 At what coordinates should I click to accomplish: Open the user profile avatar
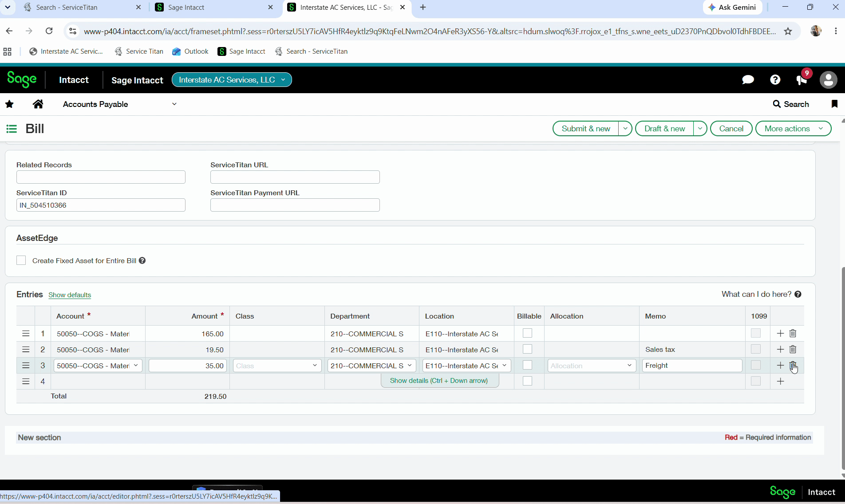pos(828,80)
